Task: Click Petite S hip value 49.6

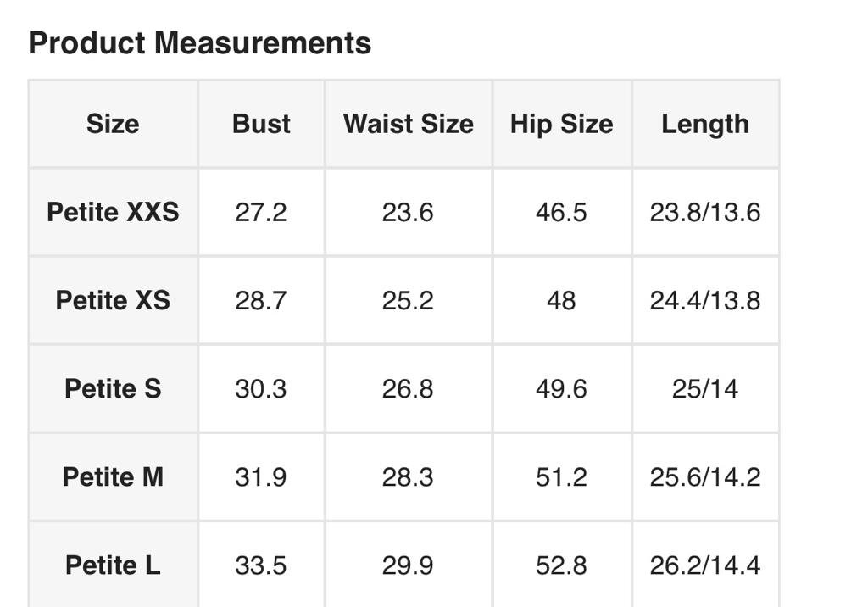Action: 561,389
